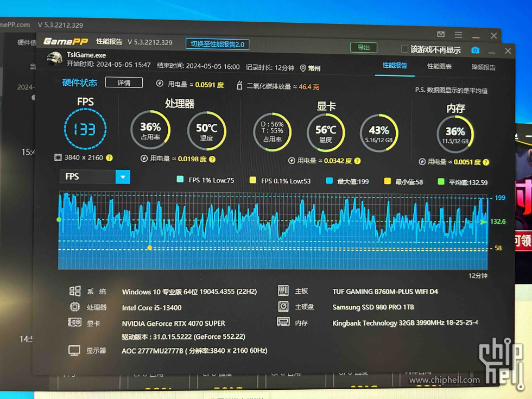
Task: Click the location pin icon next to 常州
Action: [303, 68]
